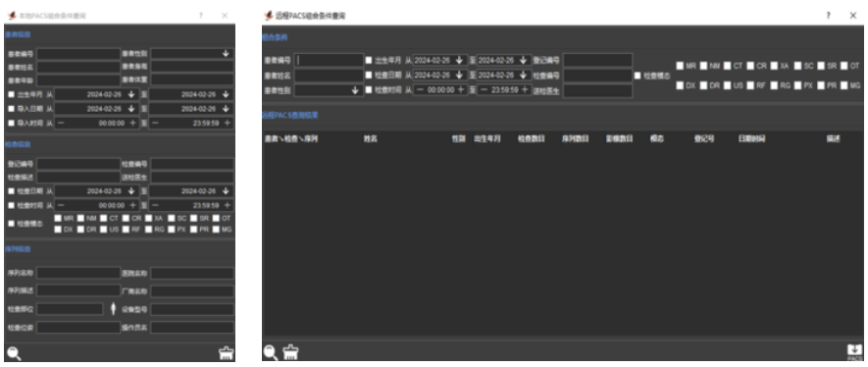Open the human body part picker icon
Image resolution: width=868 pixels, height=367 pixels.
[x=113, y=309]
